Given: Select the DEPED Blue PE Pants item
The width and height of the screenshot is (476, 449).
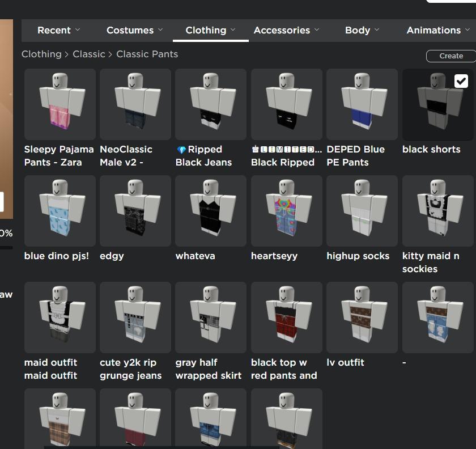Looking at the screenshot, I should [x=362, y=104].
